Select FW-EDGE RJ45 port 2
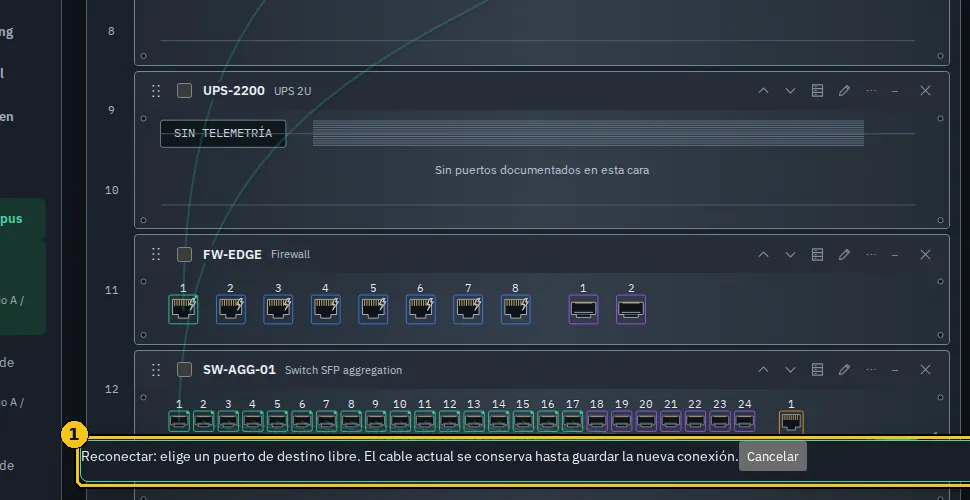The height and width of the screenshot is (500, 970). [x=231, y=309]
